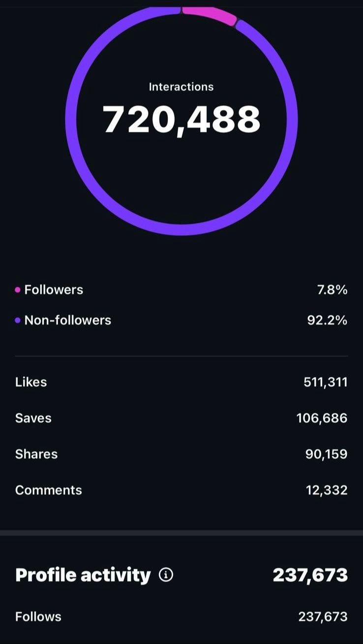Click the pink Followers legend dot
The image size is (363, 644).
coord(18,290)
